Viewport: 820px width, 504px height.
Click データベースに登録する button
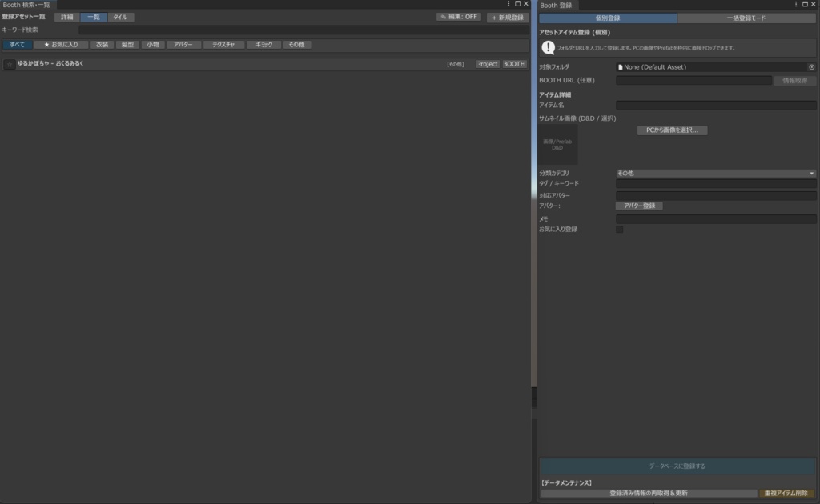click(x=677, y=466)
